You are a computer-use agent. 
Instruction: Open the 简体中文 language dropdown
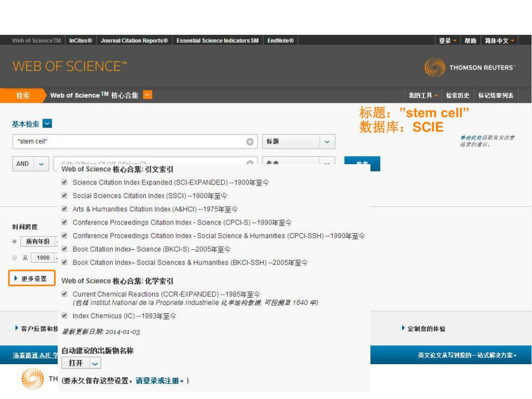click(499, 41)
